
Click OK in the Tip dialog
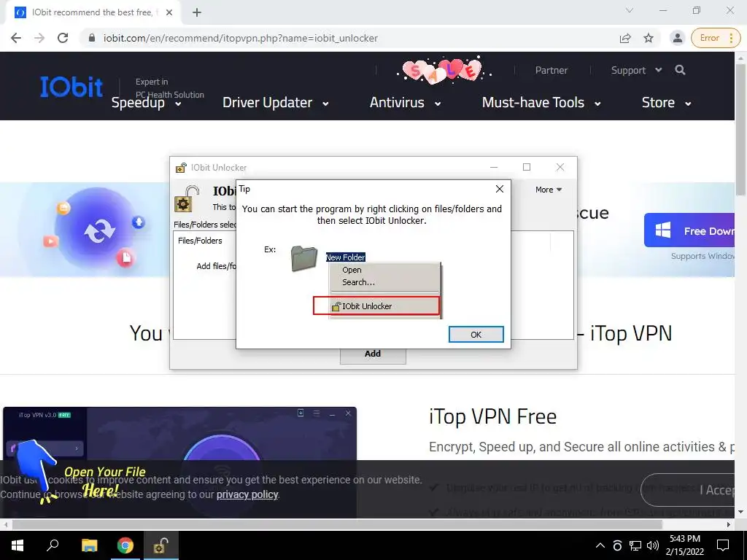pyautogui.click(x=476, y=334)
